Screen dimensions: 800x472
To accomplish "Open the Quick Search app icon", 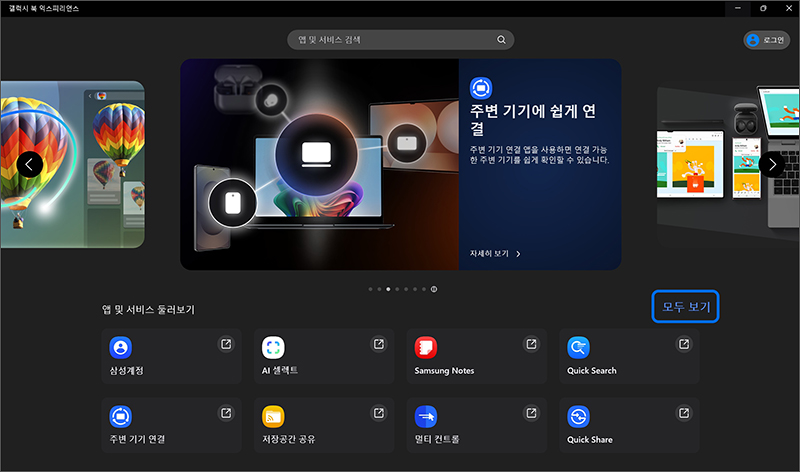I will (x=578, y=347).
